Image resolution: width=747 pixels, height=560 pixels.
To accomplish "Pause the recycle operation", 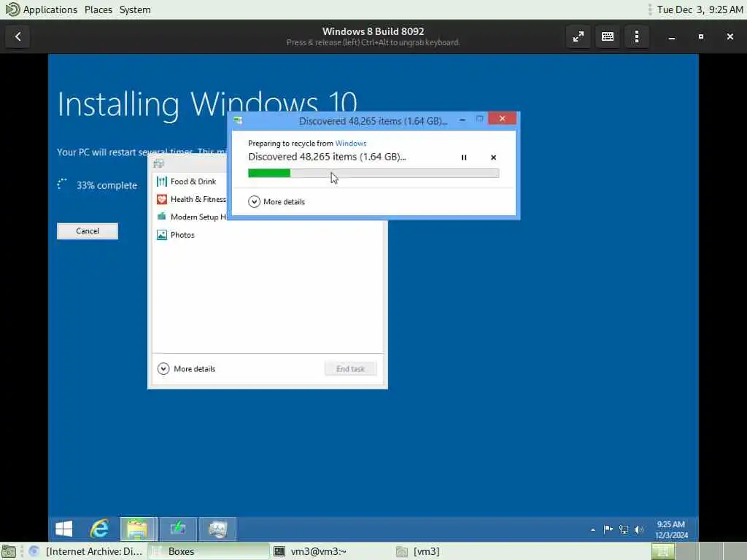I will click(463, 157).
